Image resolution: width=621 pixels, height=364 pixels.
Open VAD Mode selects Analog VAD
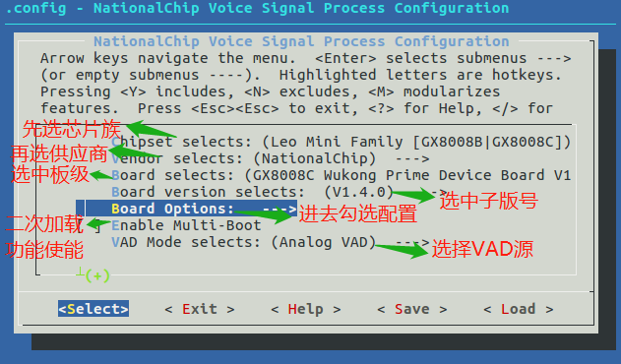(271, 242)
